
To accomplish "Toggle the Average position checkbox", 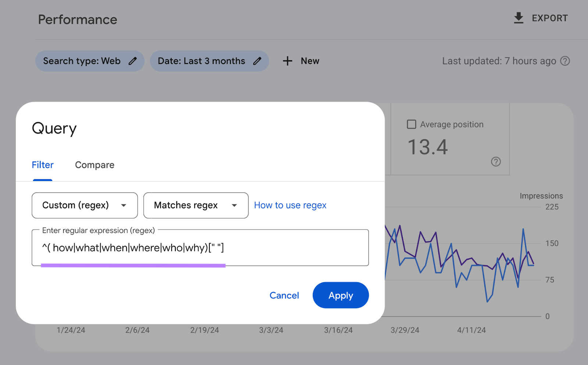I will pos(411,124).
